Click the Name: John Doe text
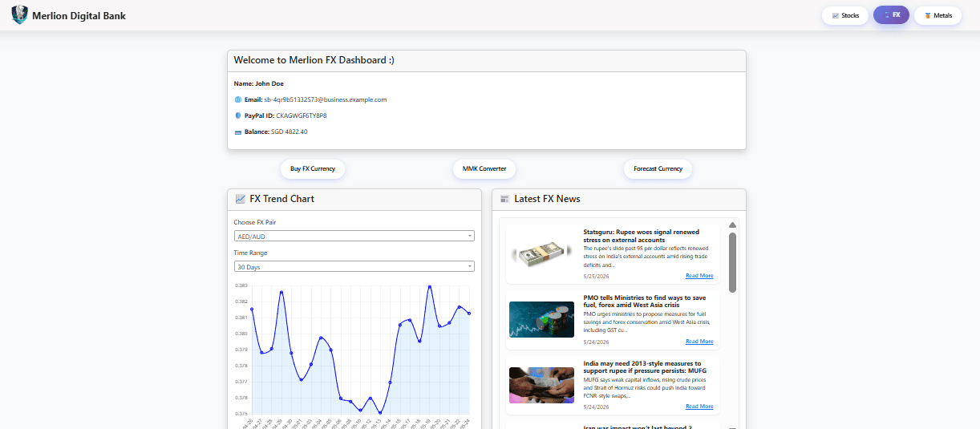980x429 pixels. tap(258, 83)
